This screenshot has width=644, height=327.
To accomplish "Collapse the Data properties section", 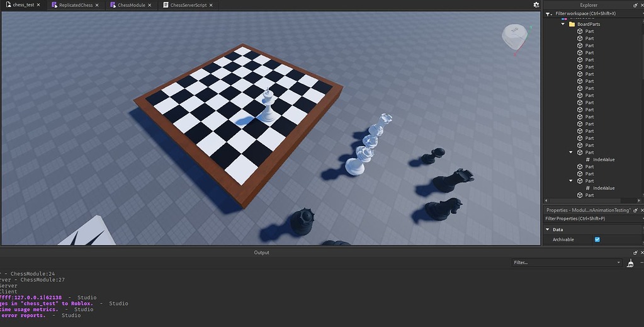I will coord(548,229).
